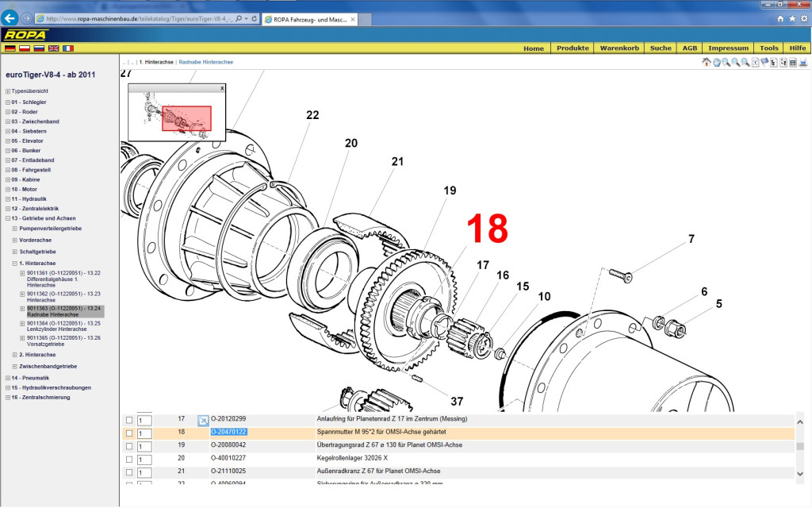
Task: Expand the 14 - Pneumatik tree node
Action: click(8, 379)
